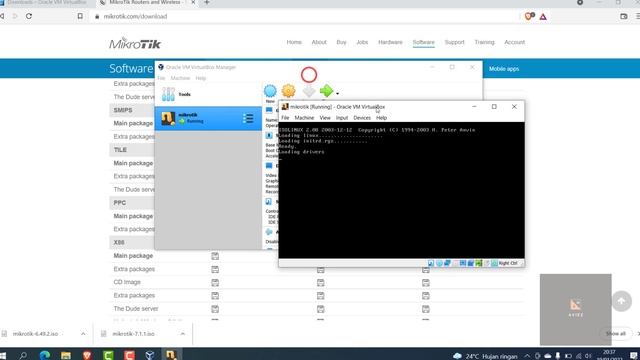Open Devices menu in mikrotik VM window
Image resolution: width=640 pixels, height=360 pixels.
(x=362, y=118)
